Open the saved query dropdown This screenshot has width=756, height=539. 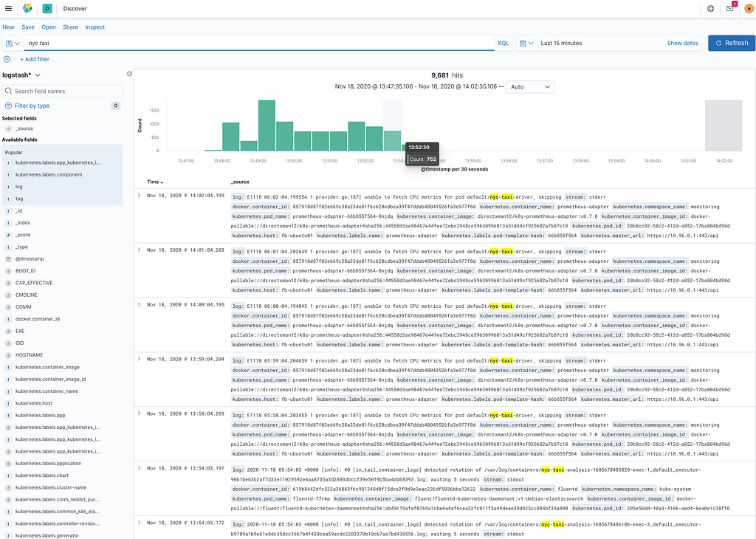point(13,43)
